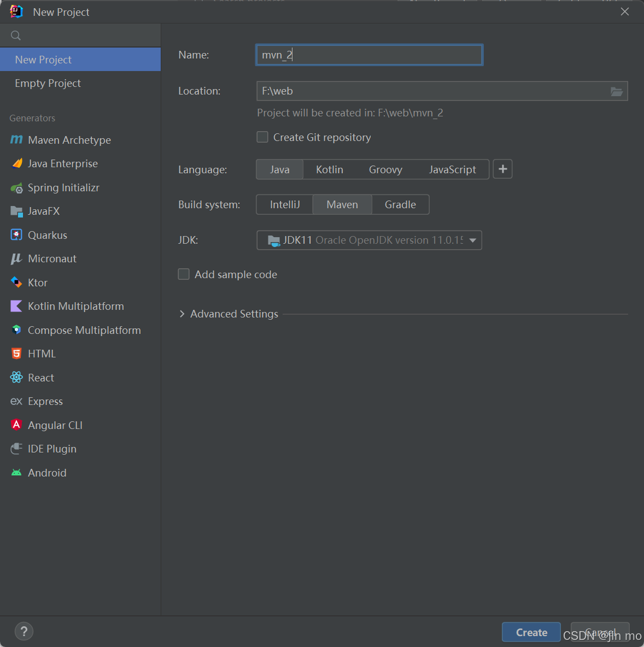Choose the Java Enterprise generator label
The image size is (644, 647).
(x=63, y=164)
